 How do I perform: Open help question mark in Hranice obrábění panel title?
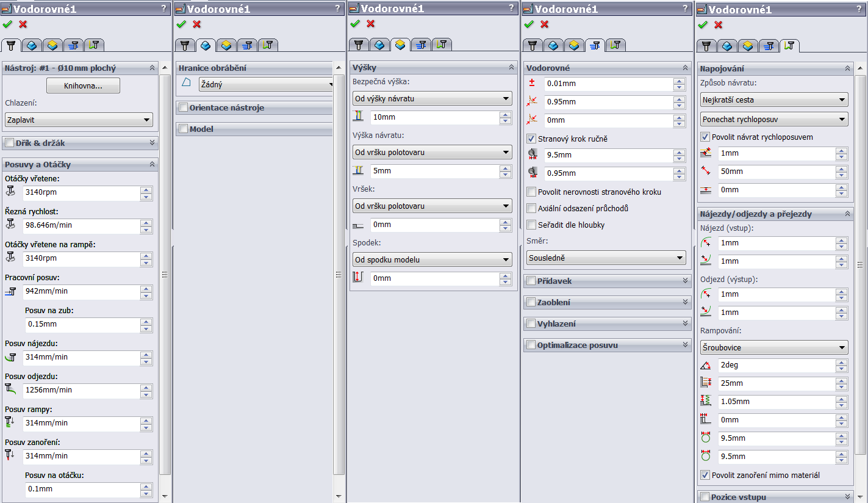(x=337, y=9)
